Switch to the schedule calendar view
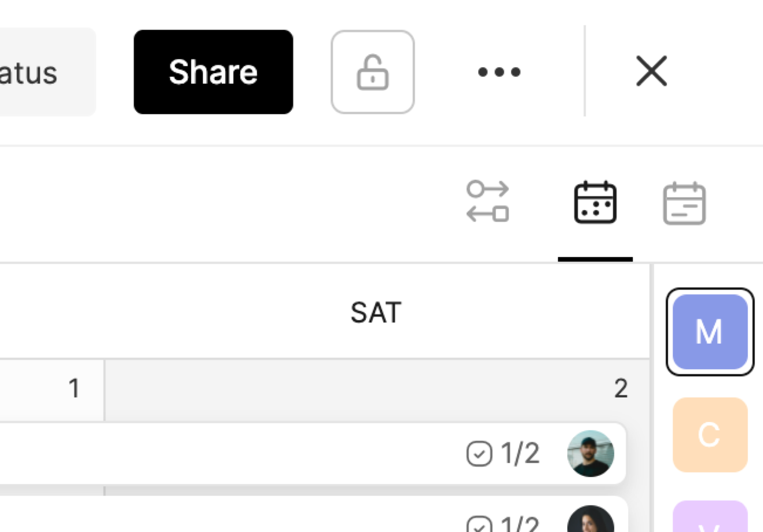This screenshot has height=532, width=763. [684, 203]
